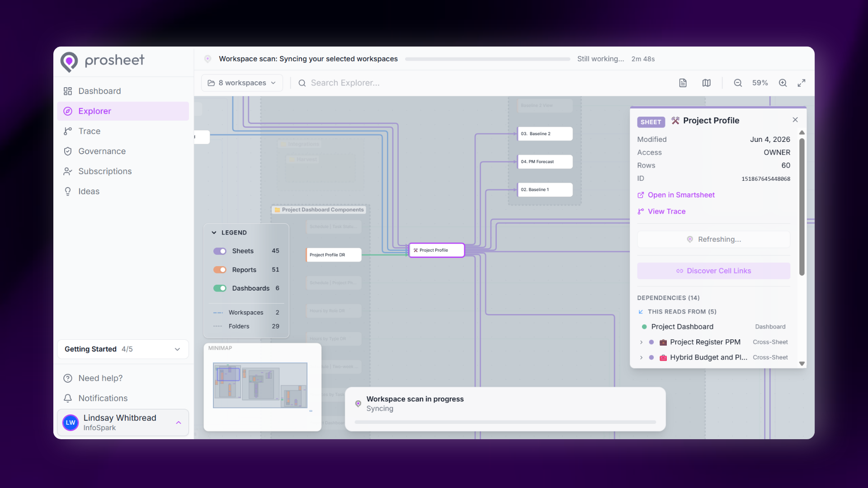The height and width of the screenshot is (488, 868).
Task: Click the sheet ID 151867645448068
Action: [766, 179]
